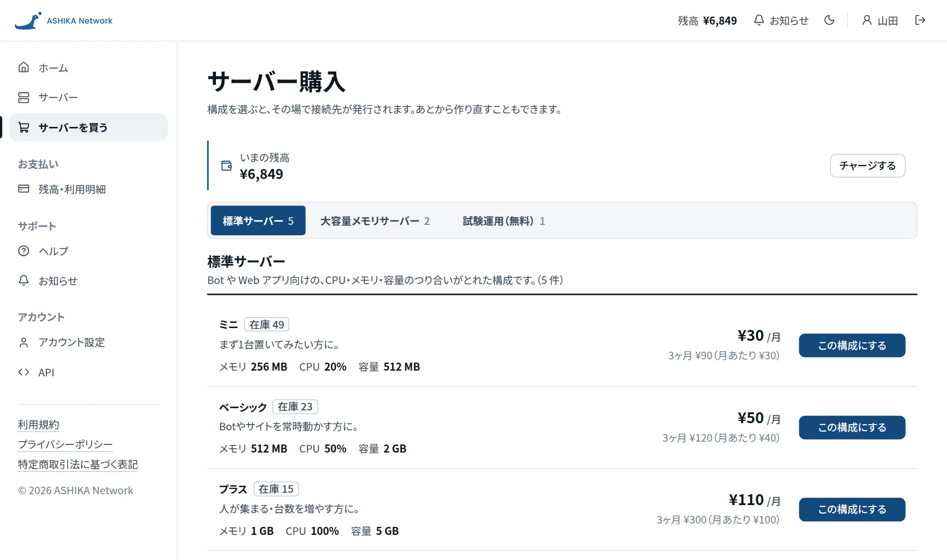Image resolution: width=947 pixels, height=560 pixels.
Task: Click the サーバー購入 page heading
Action: pyautogui.click(x=277, y=81)
